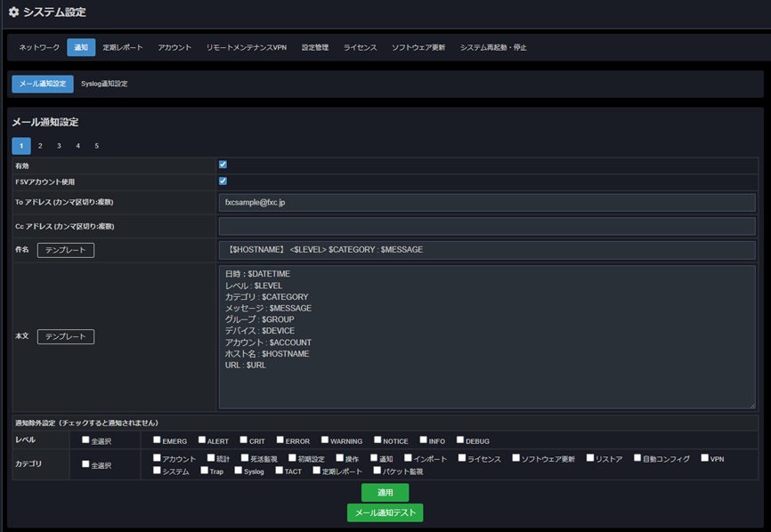Check 全選択 in the カテゴリ row
The width and height of the screenshot is (771, 532).
(x=85, y=464)
